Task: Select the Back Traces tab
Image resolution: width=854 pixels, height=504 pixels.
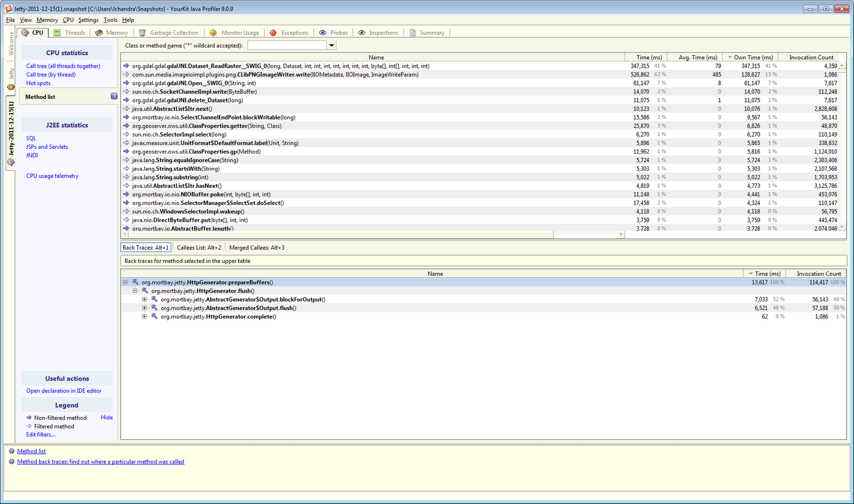Action: (x=146, y=247)
